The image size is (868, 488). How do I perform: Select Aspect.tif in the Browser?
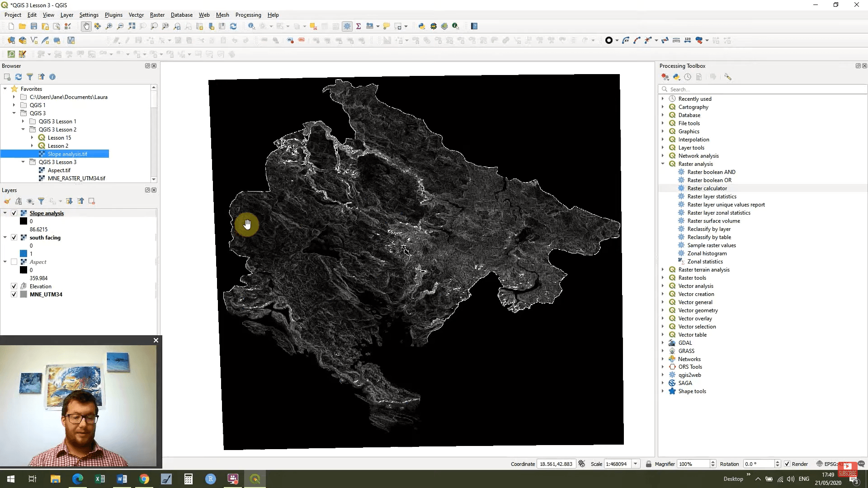(59, 170)
